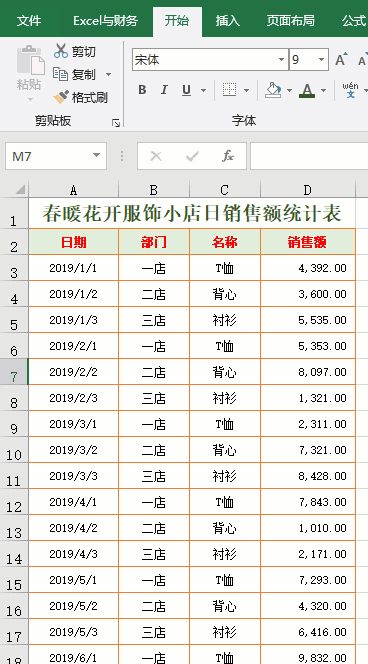Select 背心 cell in row 16
The height and width of the screenshot is (664, 368).
[225, 606]
